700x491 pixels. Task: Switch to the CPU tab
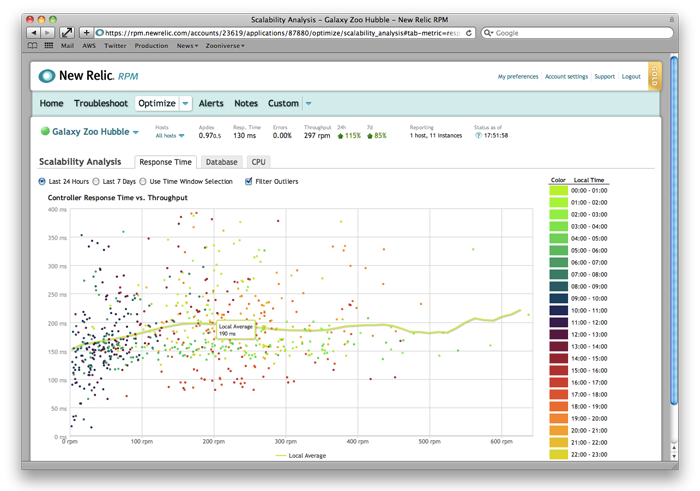click(x=258, y=162)
